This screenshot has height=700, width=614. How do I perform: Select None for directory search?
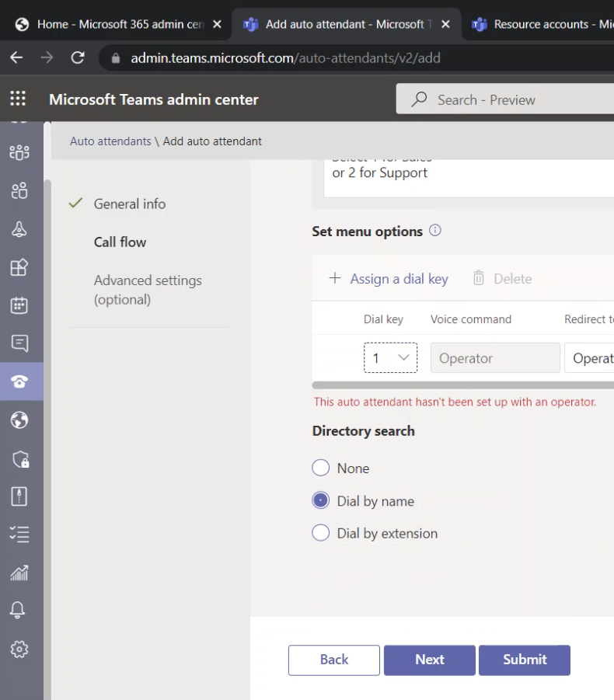point(320,468)
